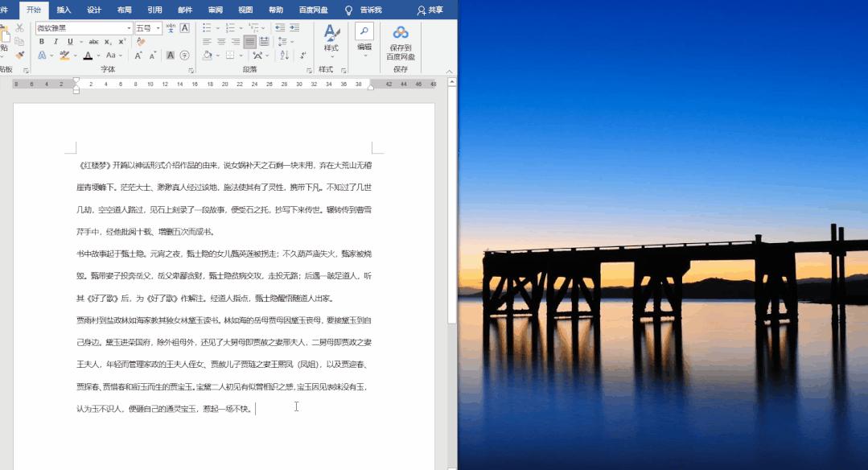Open the 视图 ribbon tab
The image size is (868, 470).
point(245,10)
